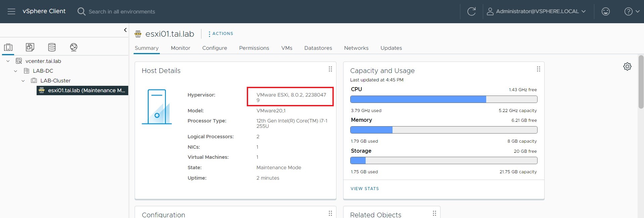Select vcenter.tai.lab in the inventory tree
Image resolution: width=644 pixels, height=218 pixels.
tap(43, 61)
